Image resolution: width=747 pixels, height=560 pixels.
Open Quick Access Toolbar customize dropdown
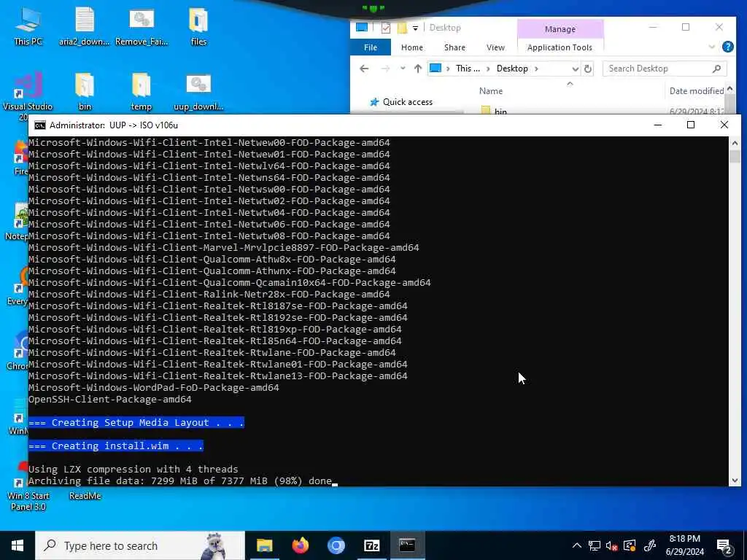pos(415,28)
